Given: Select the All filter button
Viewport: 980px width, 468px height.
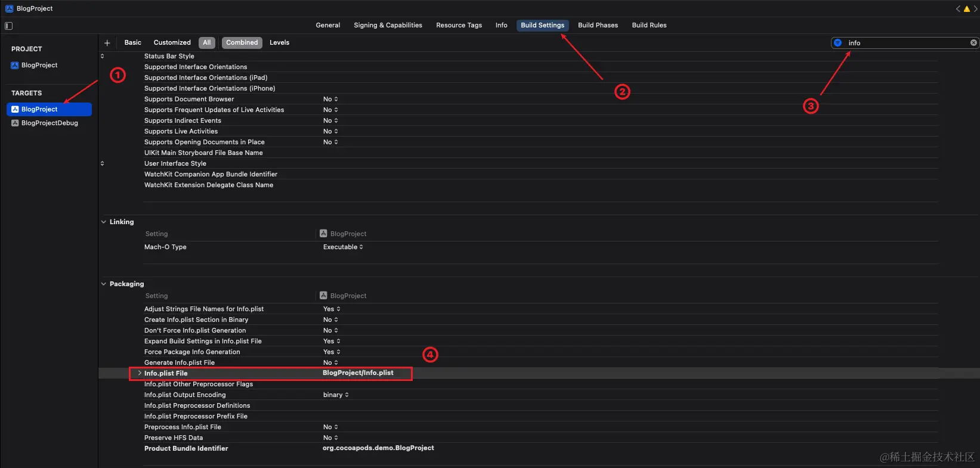Looking at the screenshot, I should coord(207,42).
